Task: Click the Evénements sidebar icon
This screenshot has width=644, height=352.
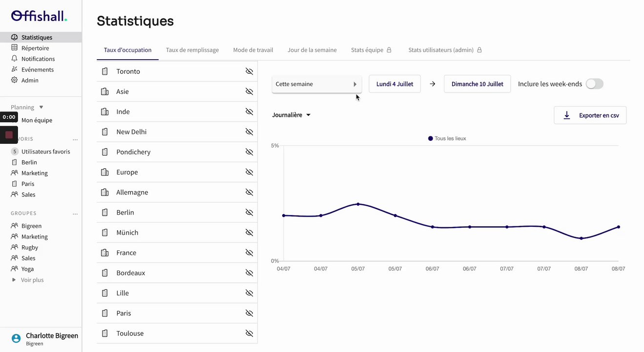Action: click(x=15, y=69)
